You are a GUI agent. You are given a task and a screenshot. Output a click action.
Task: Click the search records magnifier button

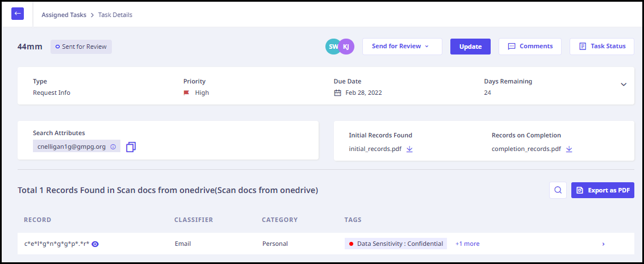558,190
